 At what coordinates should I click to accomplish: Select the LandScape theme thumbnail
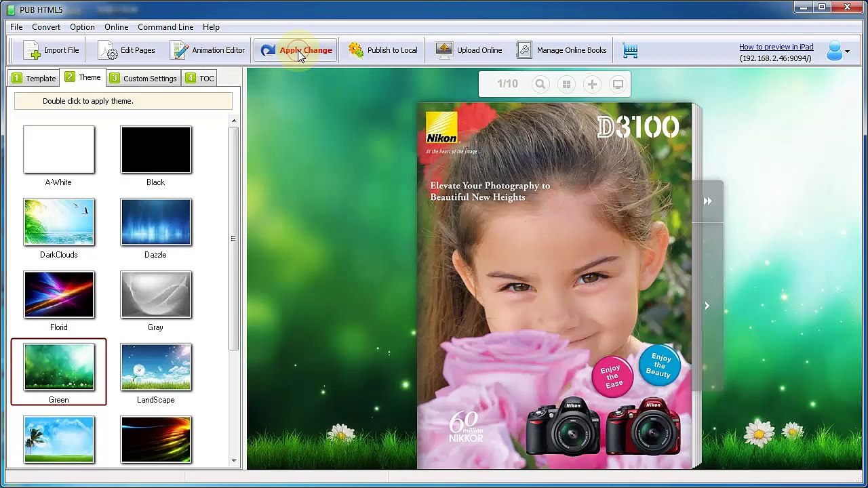pos(156,367)
